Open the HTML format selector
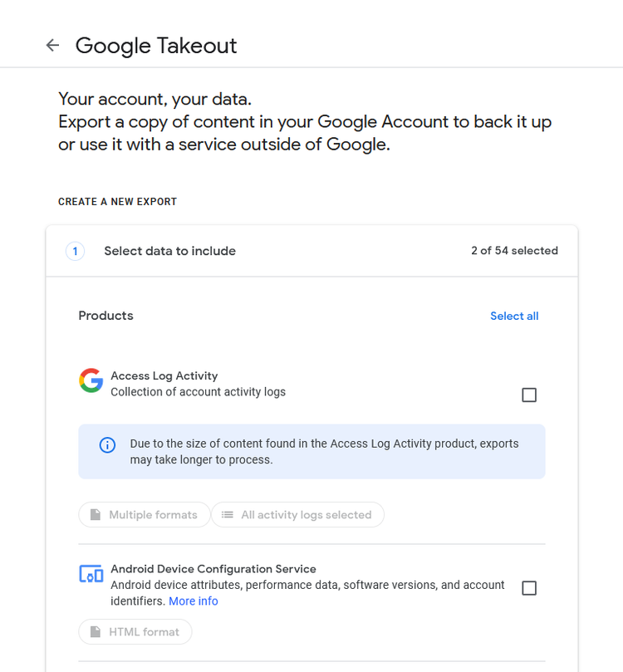The width and height of the screenshot is (623, 672). point(135,631)
